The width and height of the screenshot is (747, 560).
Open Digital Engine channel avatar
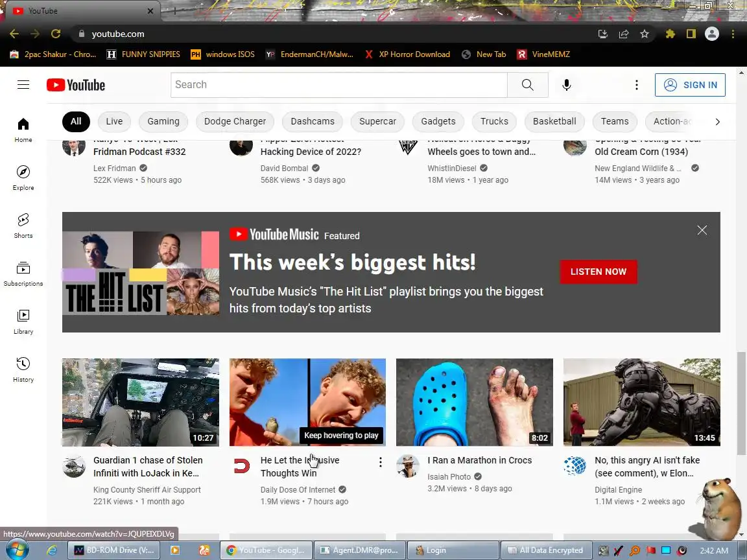coord(575,466)
